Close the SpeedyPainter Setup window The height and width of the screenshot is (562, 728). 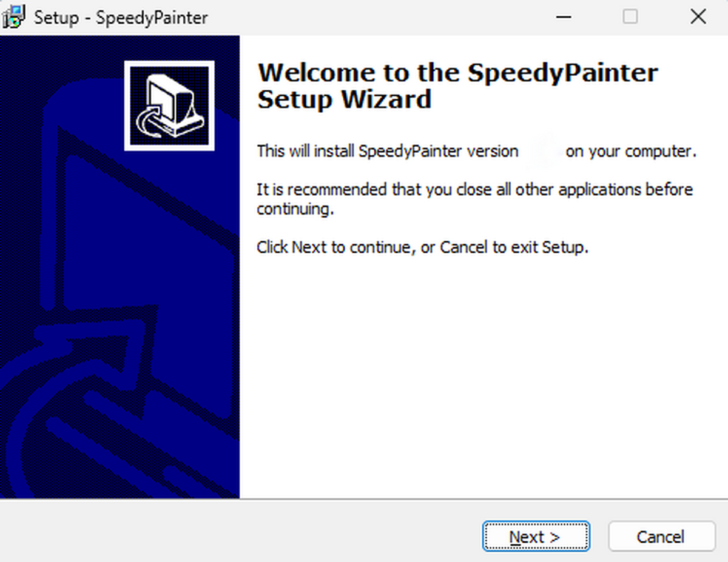click(x=698, y=17)
